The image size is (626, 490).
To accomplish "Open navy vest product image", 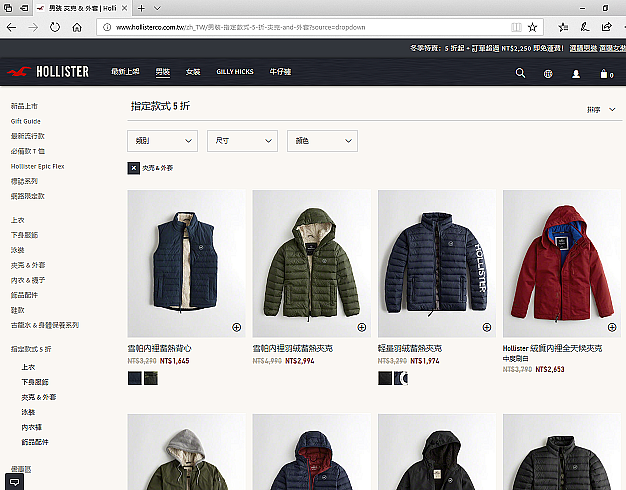I will coord(186,264).
